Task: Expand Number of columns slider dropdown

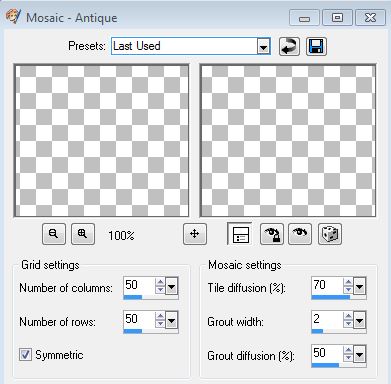Action: 171,286
